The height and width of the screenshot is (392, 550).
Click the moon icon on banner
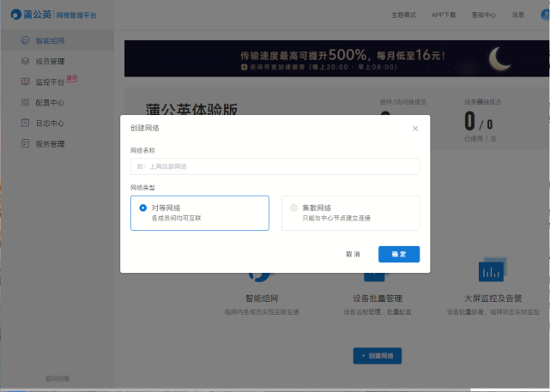500,58
